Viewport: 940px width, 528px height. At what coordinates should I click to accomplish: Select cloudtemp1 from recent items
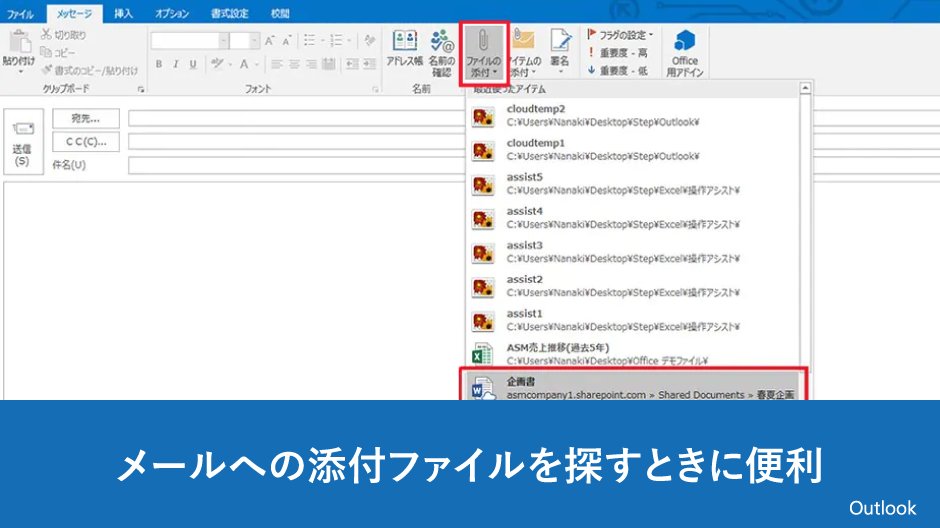(632, 149)
